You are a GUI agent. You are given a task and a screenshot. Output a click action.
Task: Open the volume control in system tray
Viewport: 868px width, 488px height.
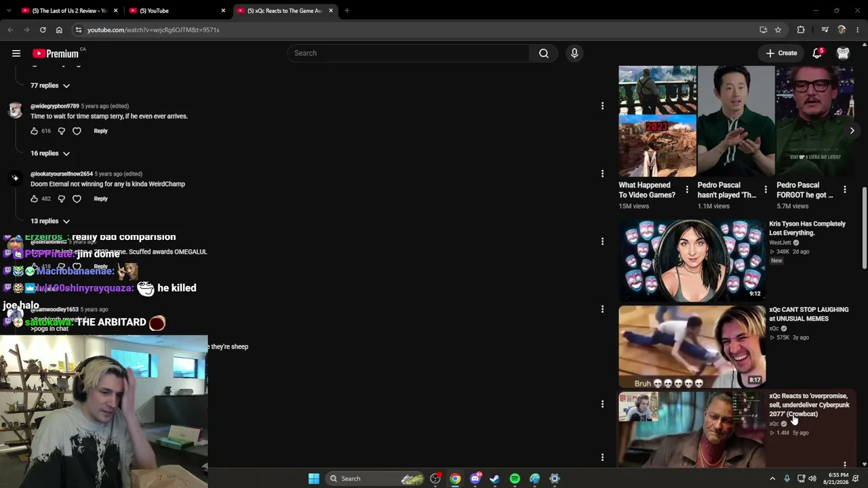click(812, 479)
